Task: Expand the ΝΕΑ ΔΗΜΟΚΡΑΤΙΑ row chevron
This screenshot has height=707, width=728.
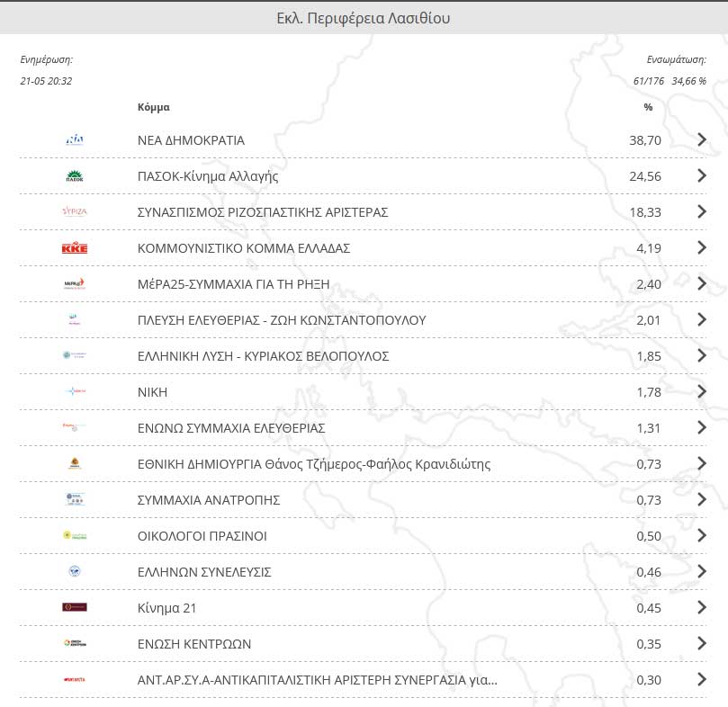Action: tap(702, 139)
